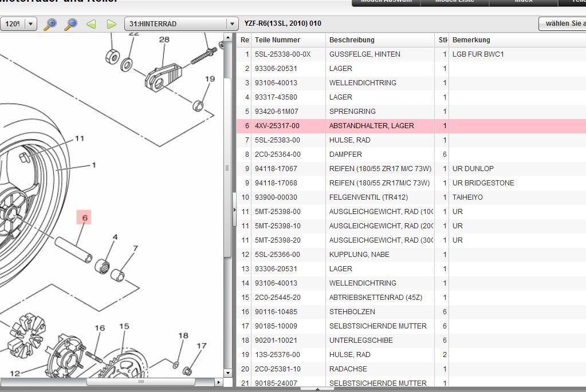The height and width of the screenshot is (392, 586).
Task: Select callout 12 in the diagram
Action: click(15, 373)
